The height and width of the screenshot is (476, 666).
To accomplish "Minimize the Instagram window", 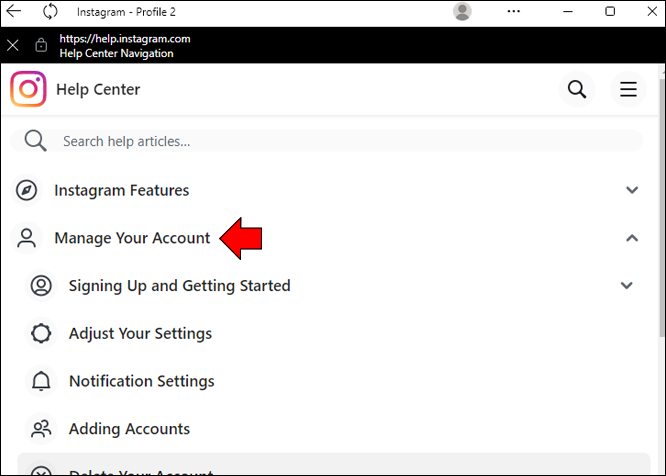I will (x=568, y=11).
